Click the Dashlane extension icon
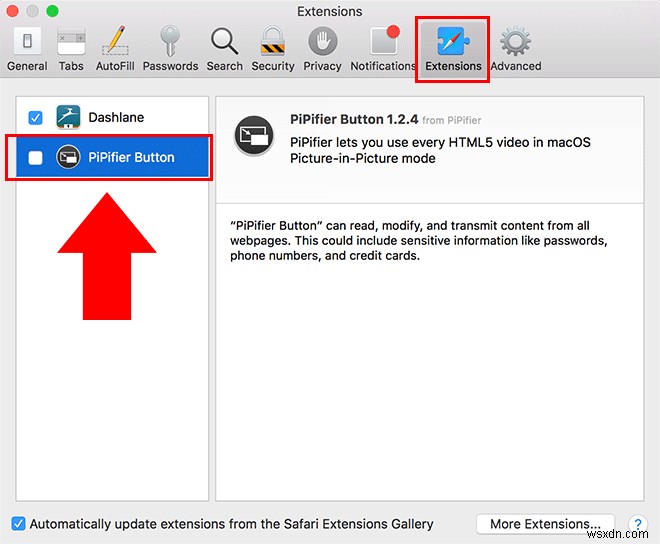This screenshot has height=544, width=660. click(68, 117)
